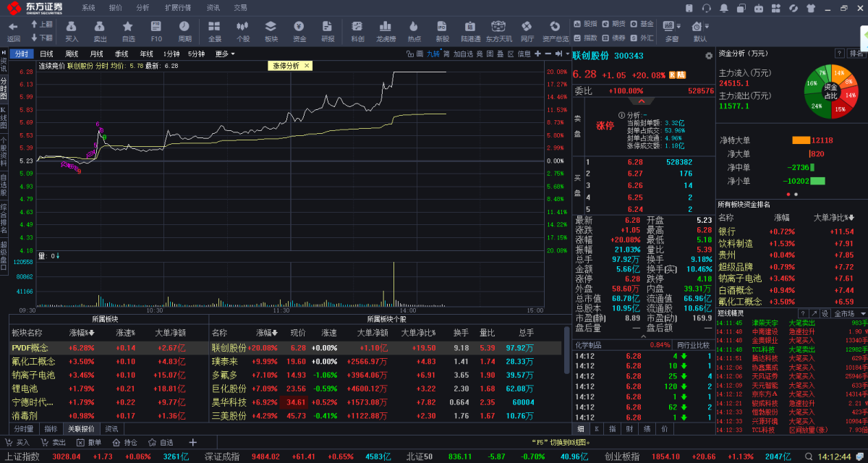
Task: Click the 买入 button in bottom bar
Action: tap(18, 442)
